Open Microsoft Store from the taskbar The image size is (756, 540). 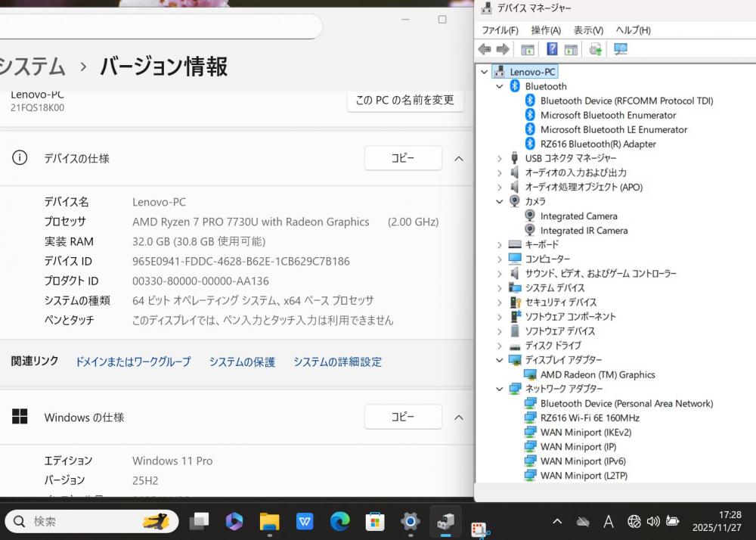(375, 521)
